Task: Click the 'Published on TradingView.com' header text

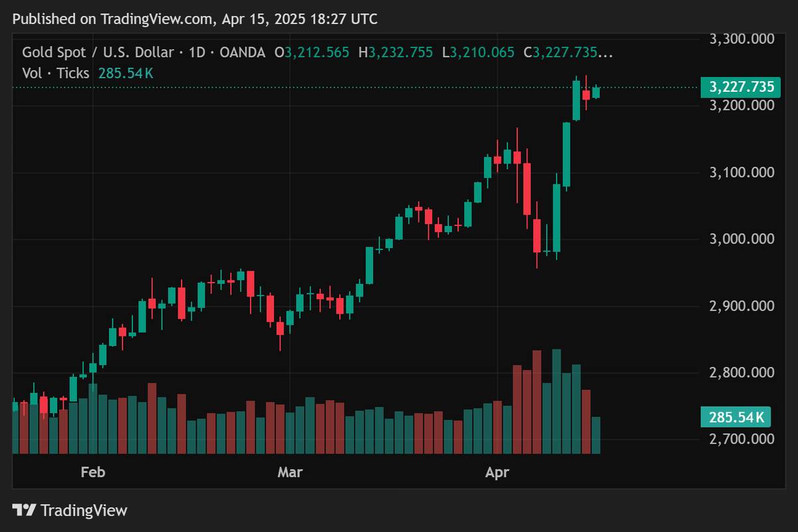Action: coord(195,19)
